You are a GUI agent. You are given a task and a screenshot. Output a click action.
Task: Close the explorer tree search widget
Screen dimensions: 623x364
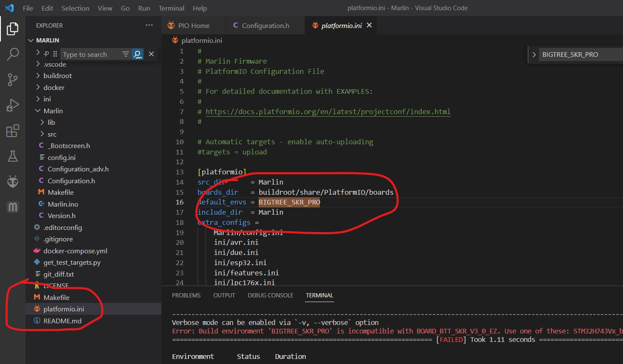click(151, 54)
